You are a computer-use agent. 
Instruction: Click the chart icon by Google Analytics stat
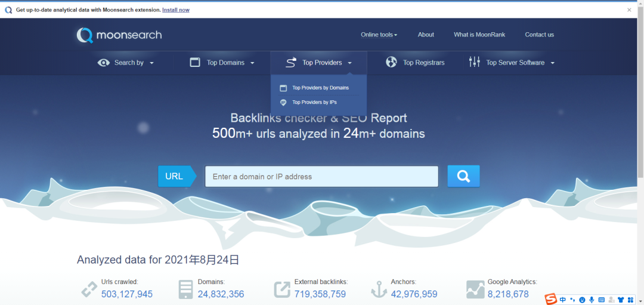475,289
